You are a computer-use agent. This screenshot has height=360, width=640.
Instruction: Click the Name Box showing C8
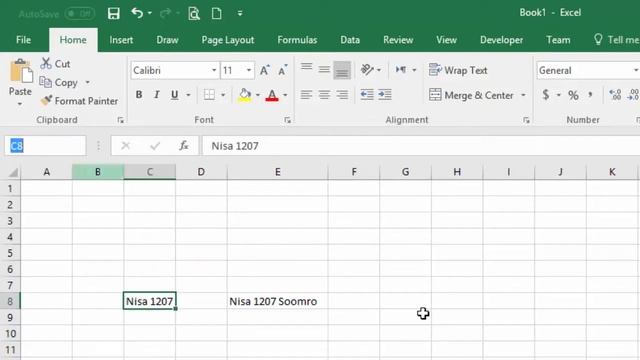click(x=45, y=146)
